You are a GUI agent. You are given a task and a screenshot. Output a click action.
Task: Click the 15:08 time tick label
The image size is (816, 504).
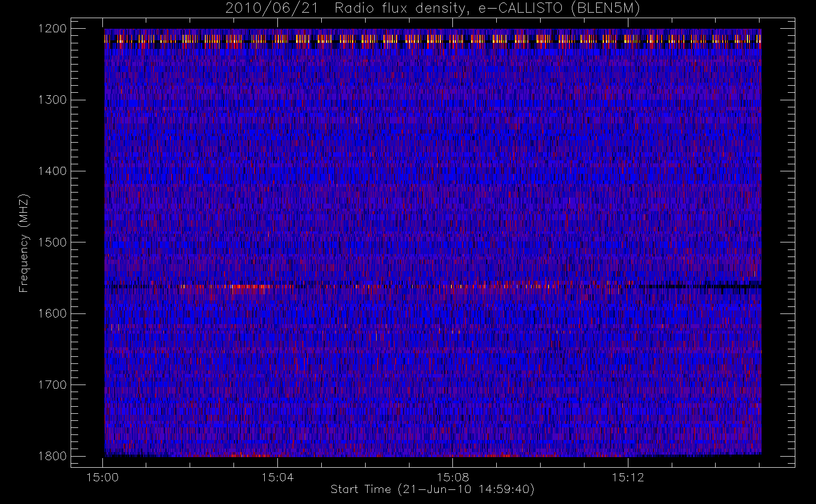pyautogui.click(x=453, y=477)
